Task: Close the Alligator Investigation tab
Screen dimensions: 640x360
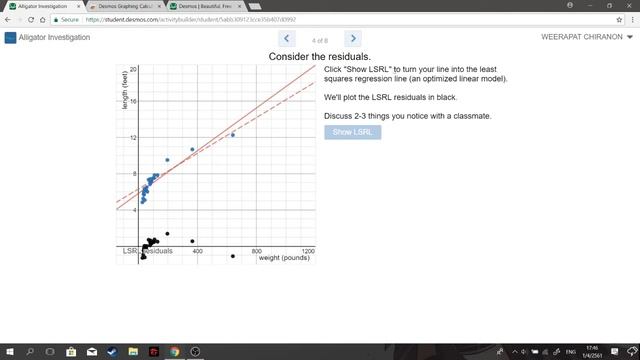Action: (79, 6)
